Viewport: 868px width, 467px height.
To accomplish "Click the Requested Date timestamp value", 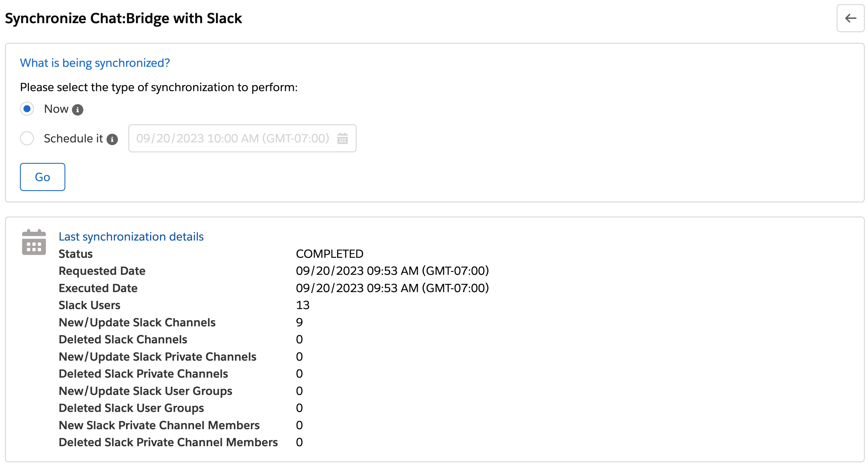I will (x=392, y=271).
